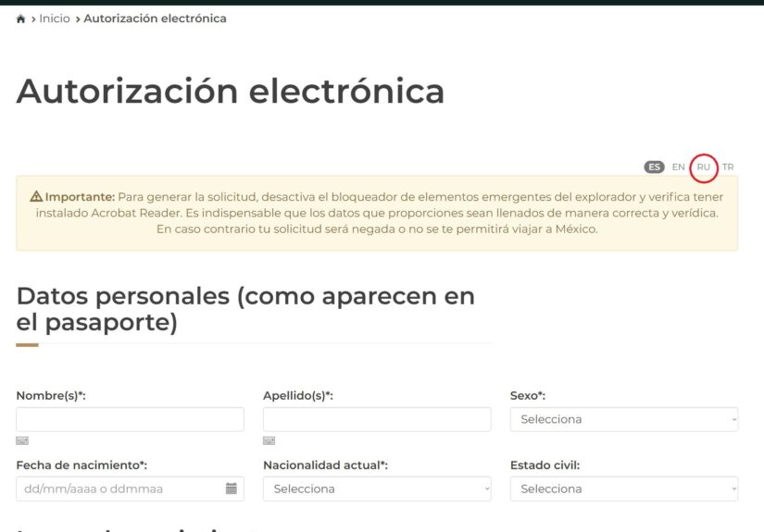Open the Estado civil dropdown
The height and width of the screenshot is (532, 764).
[x=623, y=489]
